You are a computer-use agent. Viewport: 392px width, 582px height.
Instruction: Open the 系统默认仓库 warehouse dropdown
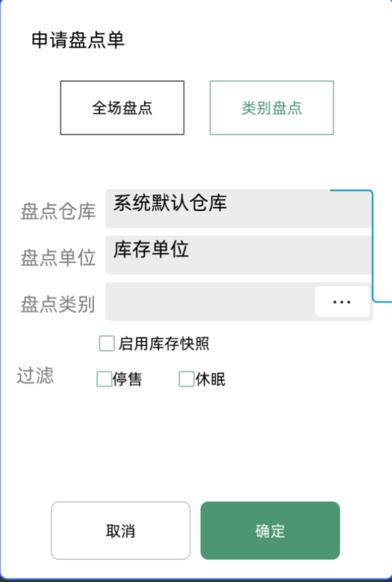pos(239,208)
